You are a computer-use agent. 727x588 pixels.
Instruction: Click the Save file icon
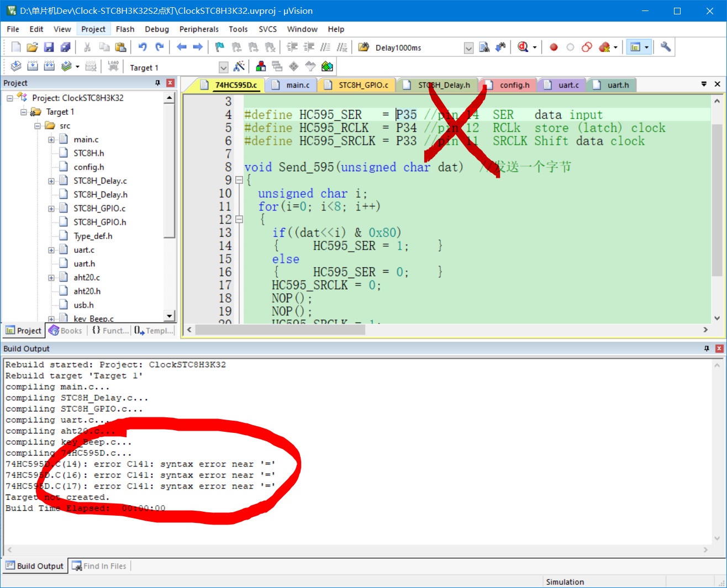point(49,47)
